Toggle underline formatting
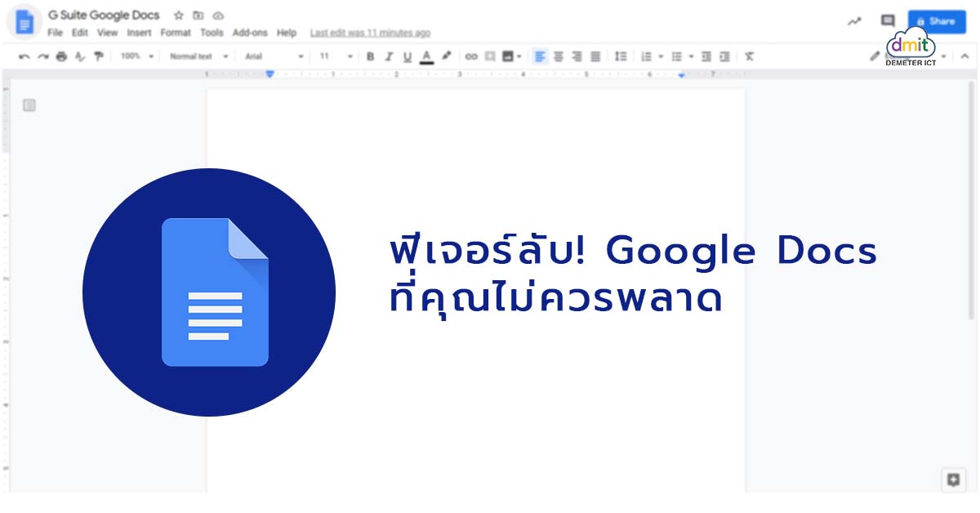The width and height of the screenshot is (980, 513). pyautogui.click(x=407, y=56)
